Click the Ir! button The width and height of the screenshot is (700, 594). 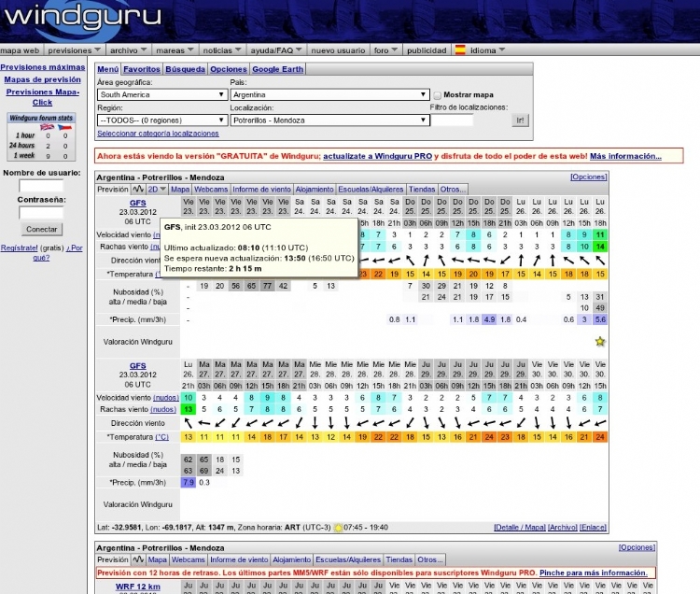click(x=520, y=120)
